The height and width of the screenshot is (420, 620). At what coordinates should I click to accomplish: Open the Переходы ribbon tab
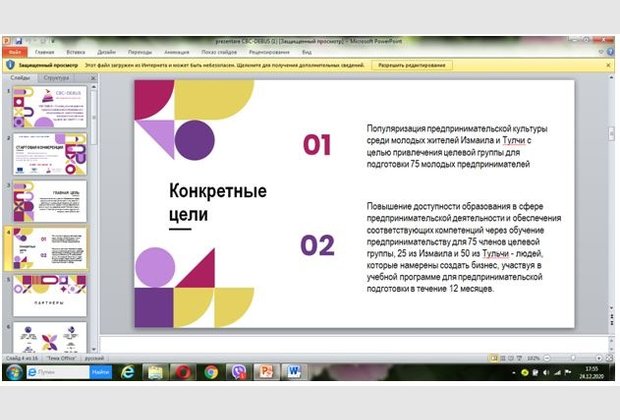pos(140,52)
